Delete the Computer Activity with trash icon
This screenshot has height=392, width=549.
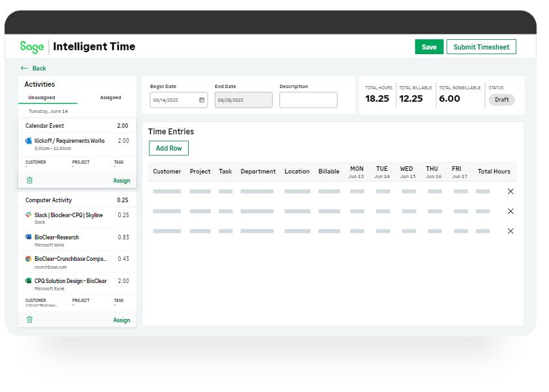click(x=29, y=319)
